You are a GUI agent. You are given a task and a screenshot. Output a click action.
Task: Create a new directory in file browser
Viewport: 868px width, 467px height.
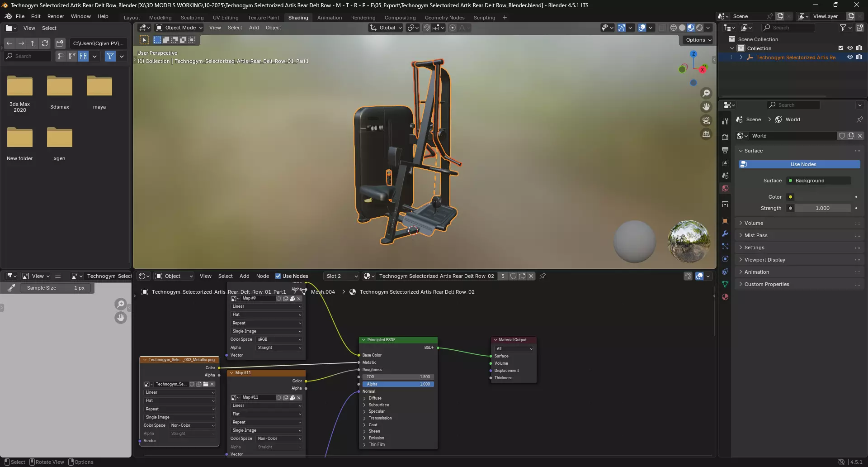click(60, 43)
